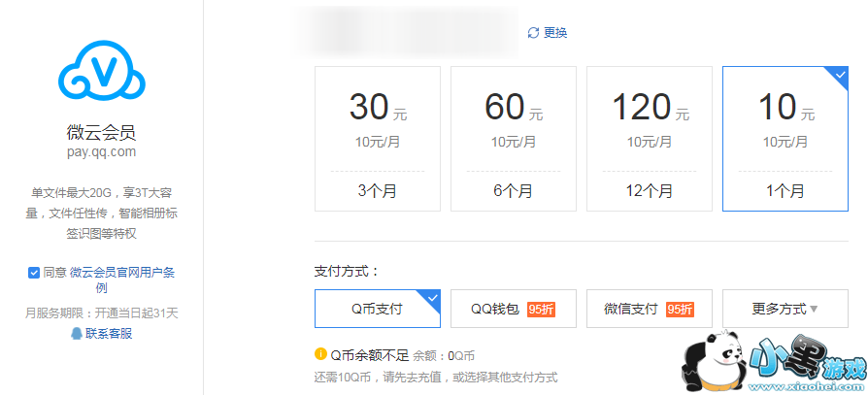Click the checkmark corner on the 10元 plan
This screenshot has height=395, width=868.
tap(838, 75)
